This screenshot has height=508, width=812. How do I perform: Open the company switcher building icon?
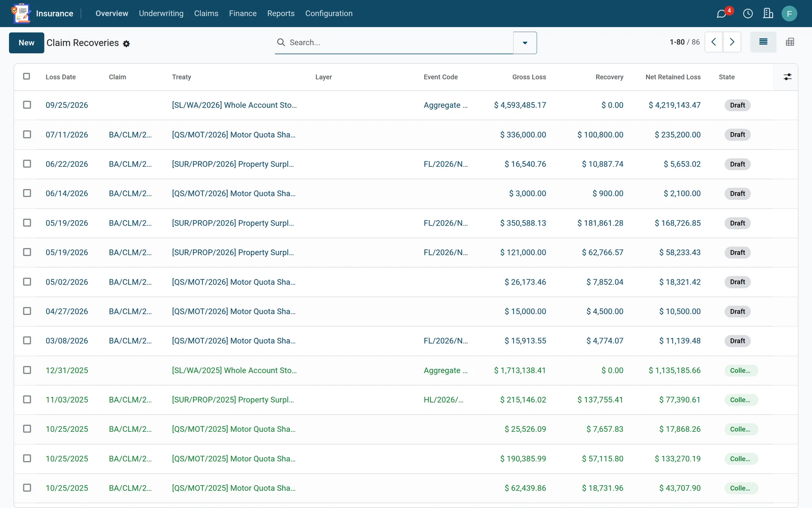[768, 14]
